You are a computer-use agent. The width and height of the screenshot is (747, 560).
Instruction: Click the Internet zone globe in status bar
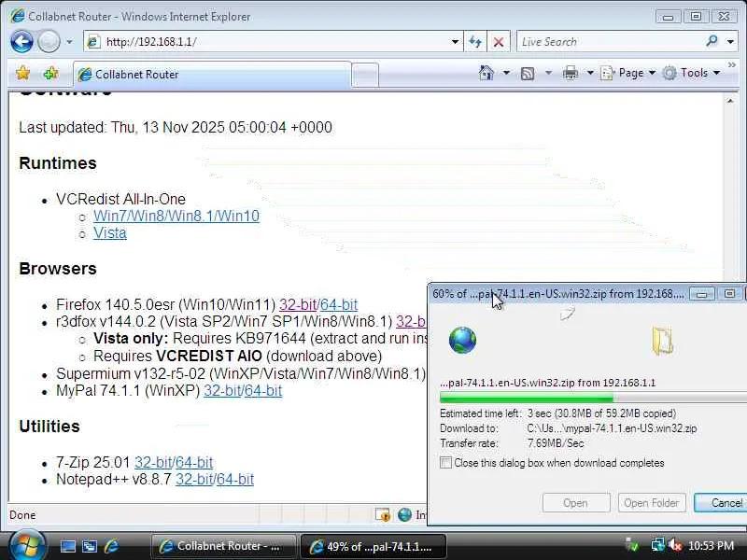point(404,515)
